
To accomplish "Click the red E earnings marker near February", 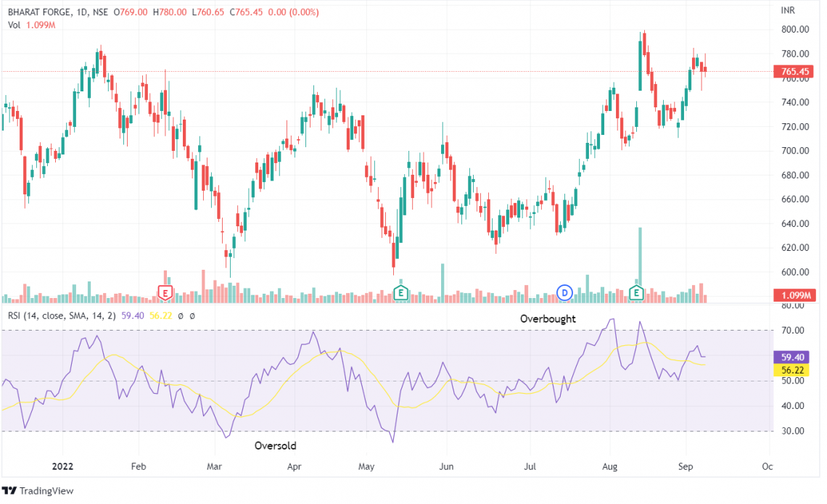I will coord(165,292).
